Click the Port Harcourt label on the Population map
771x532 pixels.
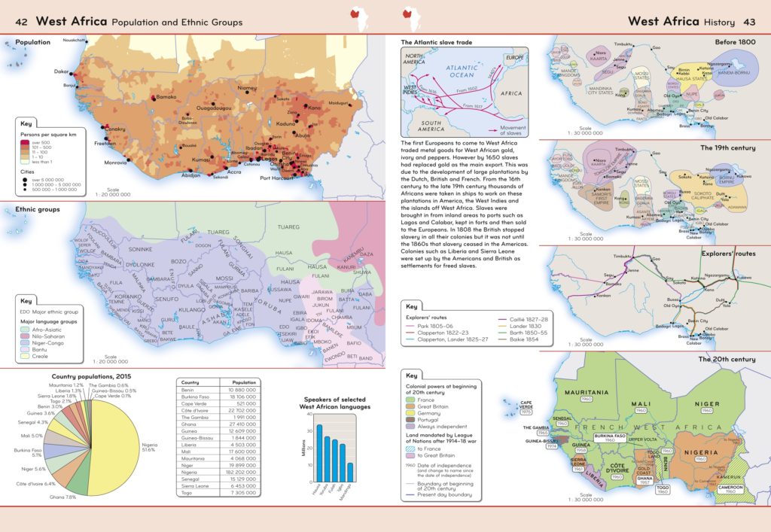pos(277,178)
